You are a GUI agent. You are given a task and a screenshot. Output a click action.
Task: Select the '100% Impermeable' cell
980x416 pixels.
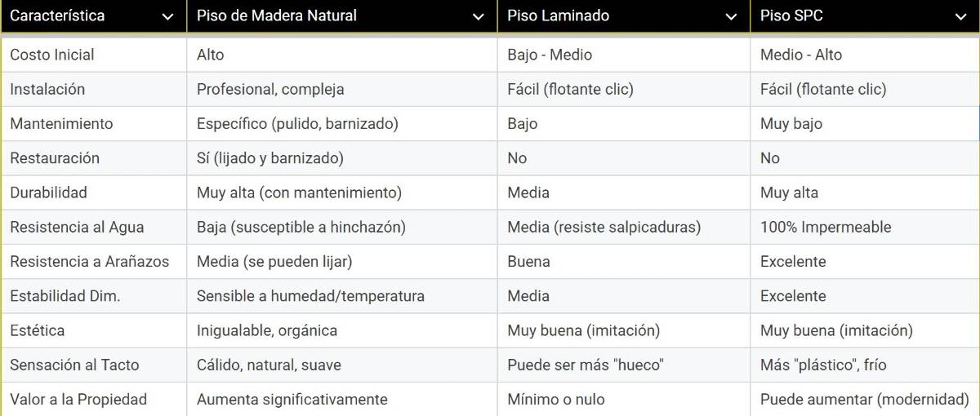[x=826, y=227]
